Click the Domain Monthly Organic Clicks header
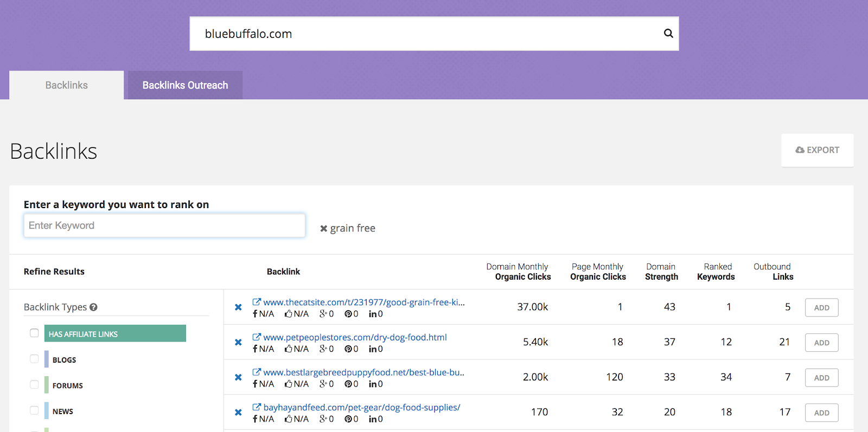Viewport: 868px width, 432px height. [x=518, y=272]
